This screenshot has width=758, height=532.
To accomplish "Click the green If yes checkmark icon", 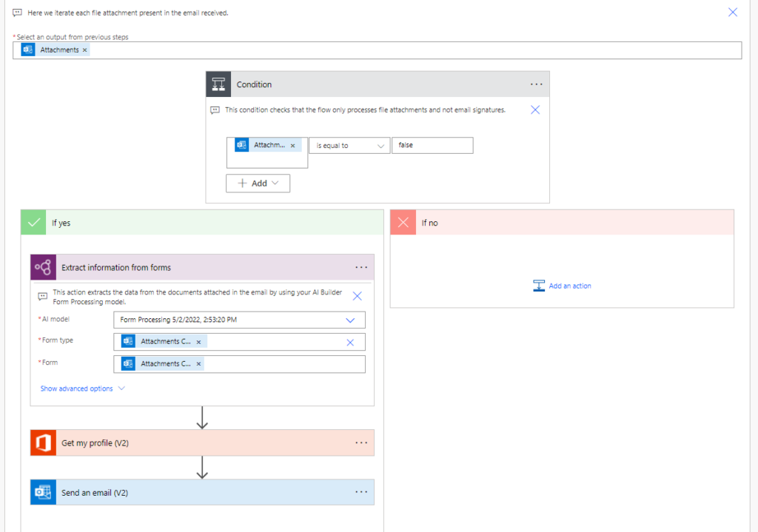I will coord(33,222).
